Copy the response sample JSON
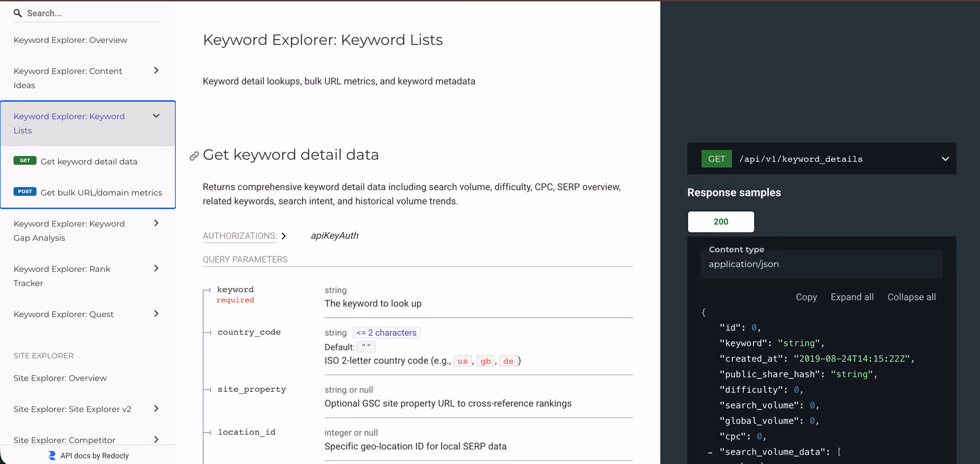Viewport: 980px width, 464px height. 806,297
